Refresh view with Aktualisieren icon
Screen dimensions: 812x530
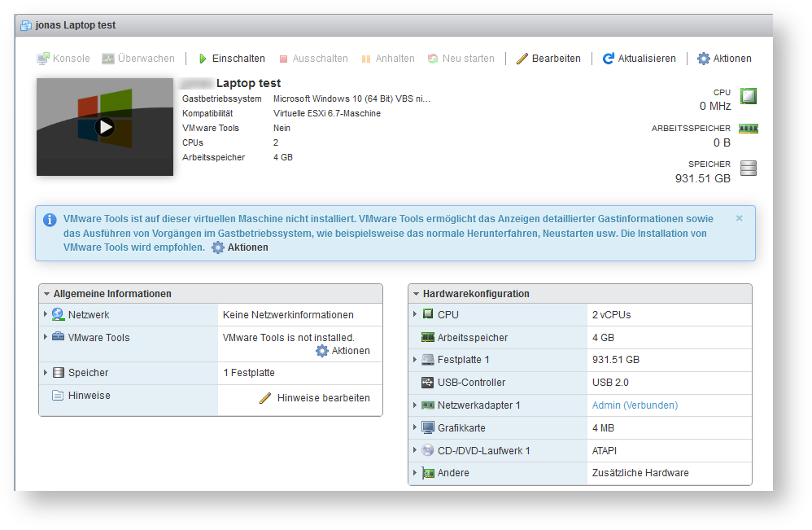608,59
